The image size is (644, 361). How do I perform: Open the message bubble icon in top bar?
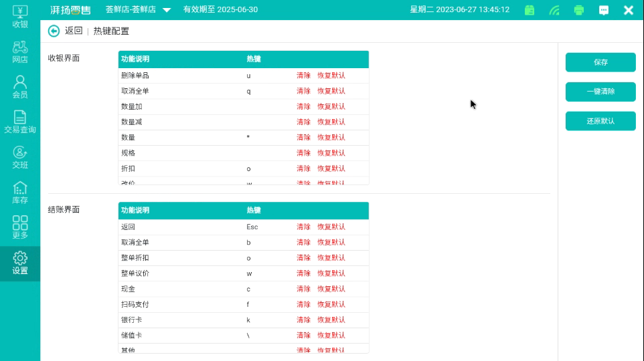(x=604, y=10)
